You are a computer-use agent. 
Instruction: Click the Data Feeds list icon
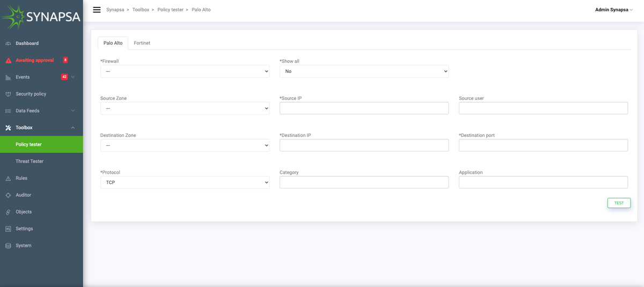click(8, 111)
